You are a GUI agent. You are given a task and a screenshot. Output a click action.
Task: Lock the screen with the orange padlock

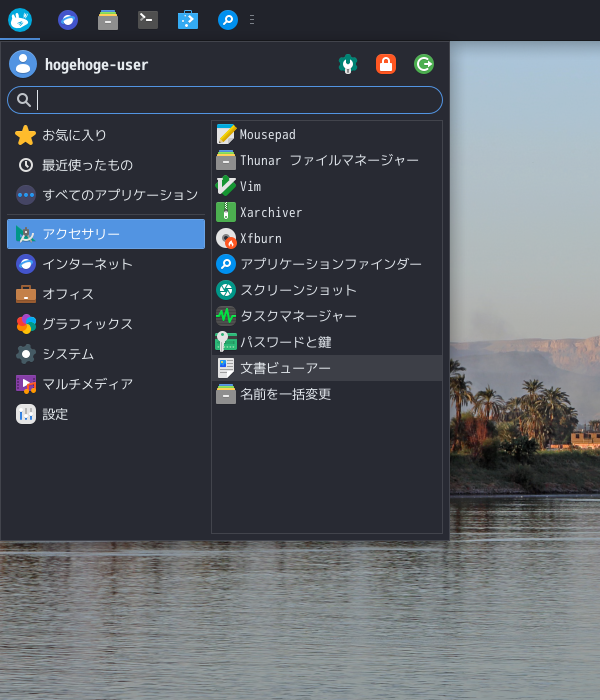coord(386,64)
